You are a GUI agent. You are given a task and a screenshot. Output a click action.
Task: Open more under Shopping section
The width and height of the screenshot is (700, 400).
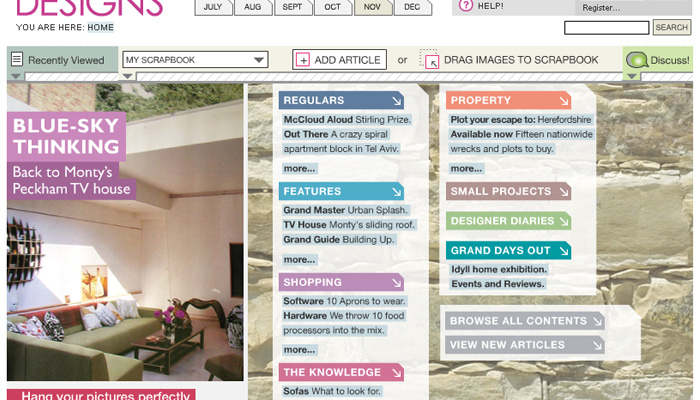tap(300, 350)
